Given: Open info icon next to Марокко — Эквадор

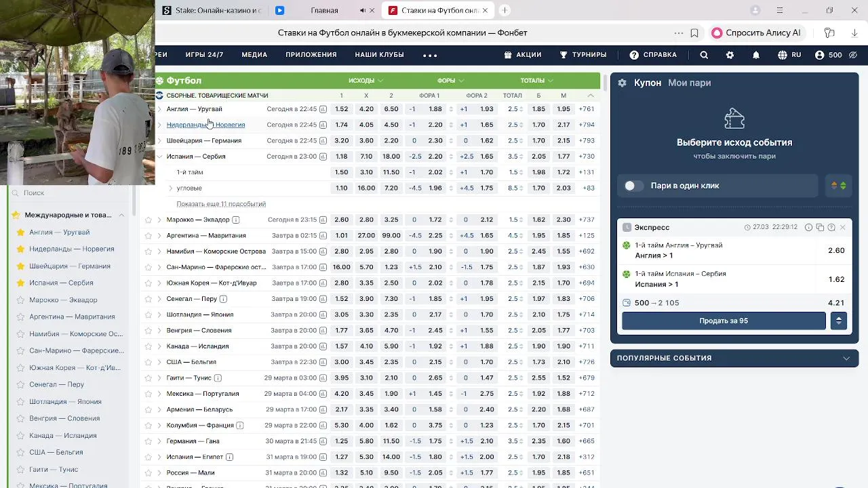Looking at the screenshot, I should pyautogui.click(x=236, y=220).
